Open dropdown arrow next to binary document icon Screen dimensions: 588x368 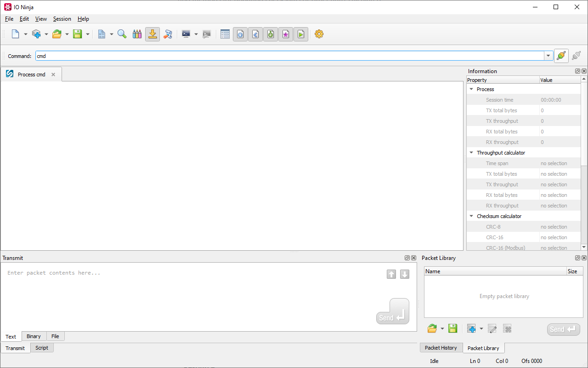(x=111, y=34)
